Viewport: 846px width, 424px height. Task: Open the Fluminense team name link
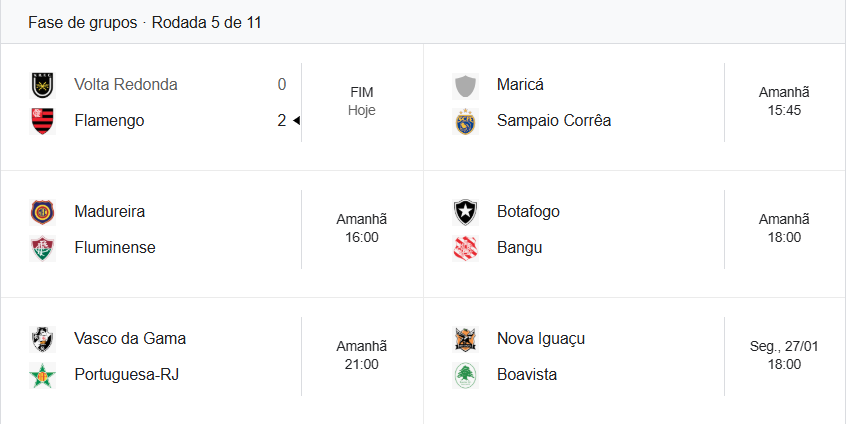115,248
